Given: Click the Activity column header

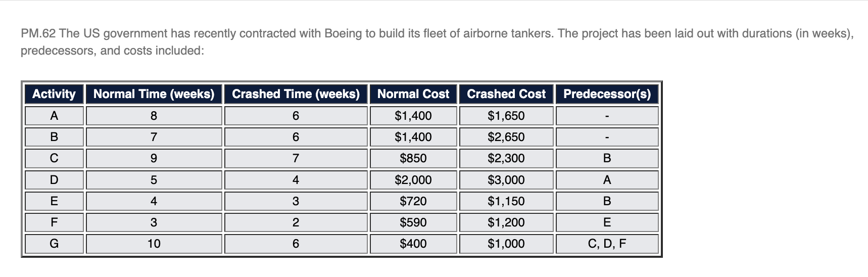Looking at the screenshot, I should pyautogui.click(x=54, y=94).
